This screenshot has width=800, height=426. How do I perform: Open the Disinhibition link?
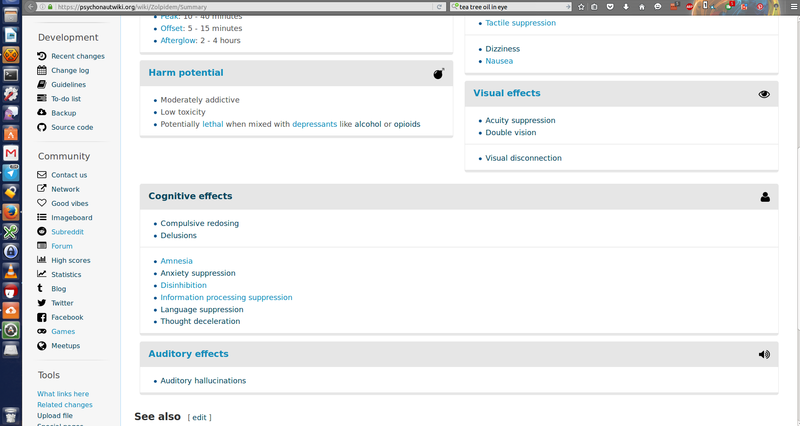click(x=184, y=285)
